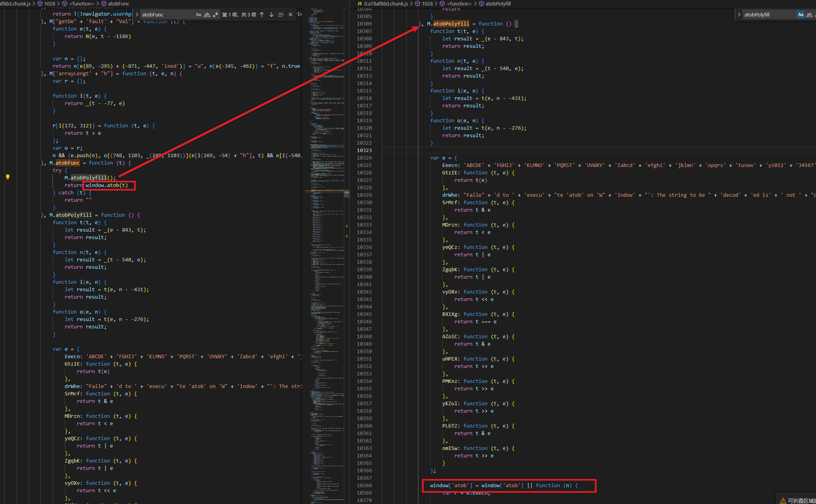
Task: Disable match case in atobPolyfill search
Action: pyautogui.click(x=801, y=15)
